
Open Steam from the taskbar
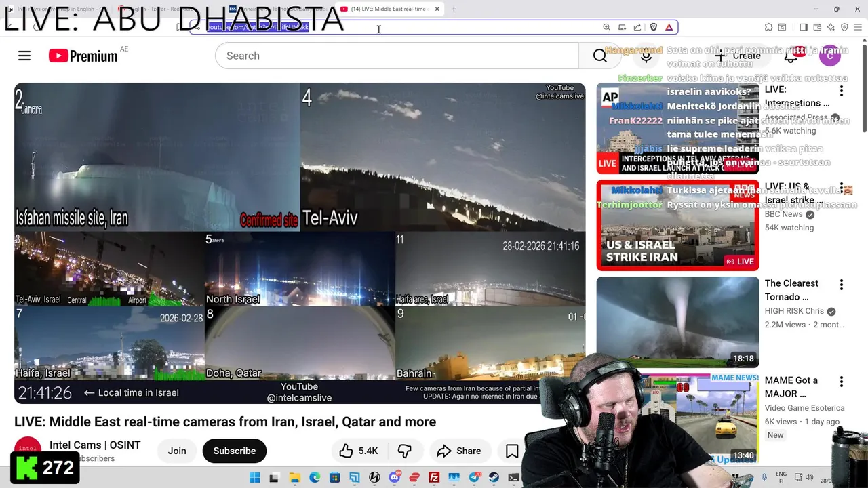[494, 478]
